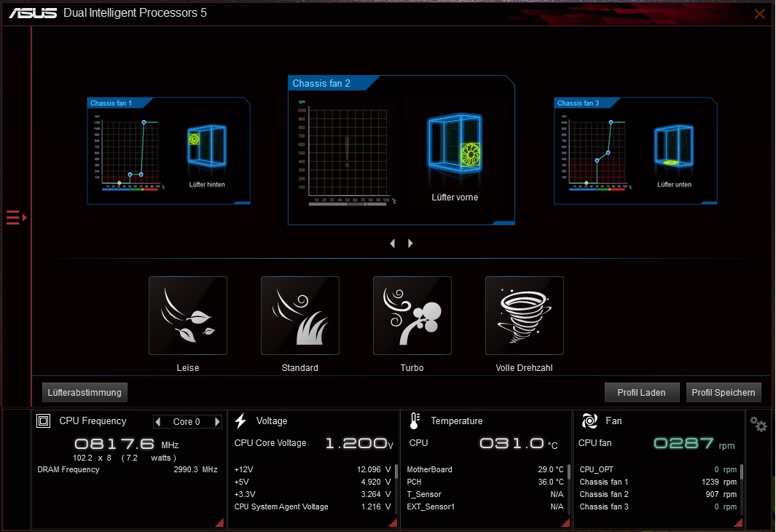Click the Lüfterabstimmung button
The height and width of the screenshot is (532, 776).
pyautogui.click(x=85, y=393)
